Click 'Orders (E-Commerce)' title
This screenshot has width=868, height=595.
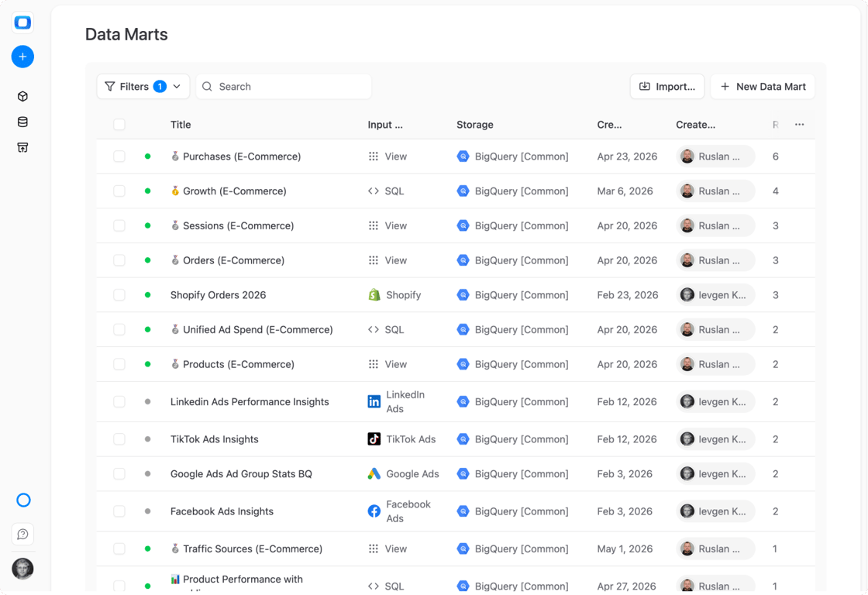click(x=233, y=260)
